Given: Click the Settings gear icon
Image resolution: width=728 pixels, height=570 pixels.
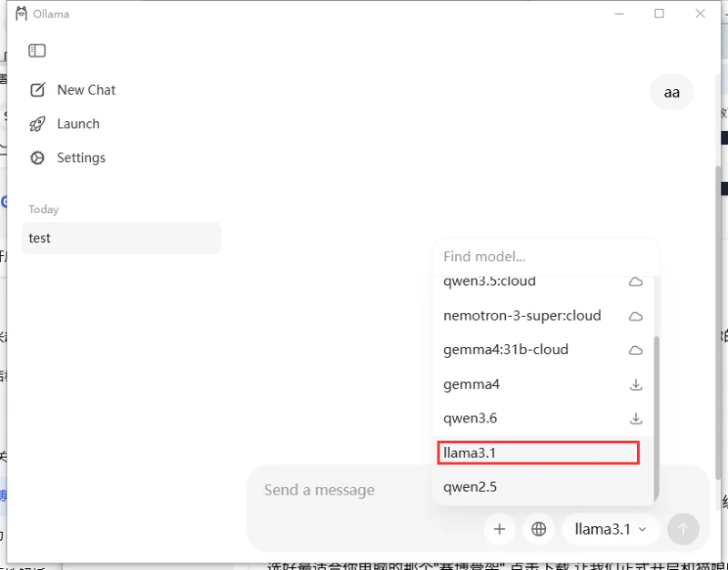Looking at the screenshot, I should click(x=37, y=158).
